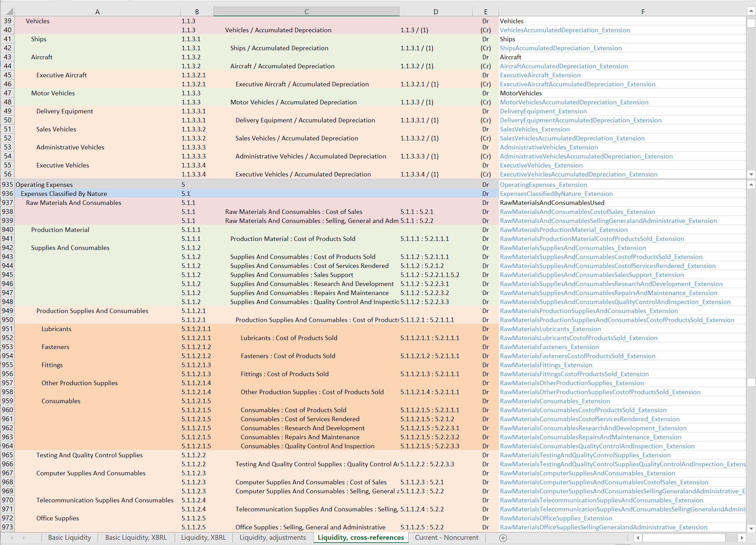Open Liquidity, adjustments sheet tab
Viewport: 756px width, 545px height.
(273, 537)
